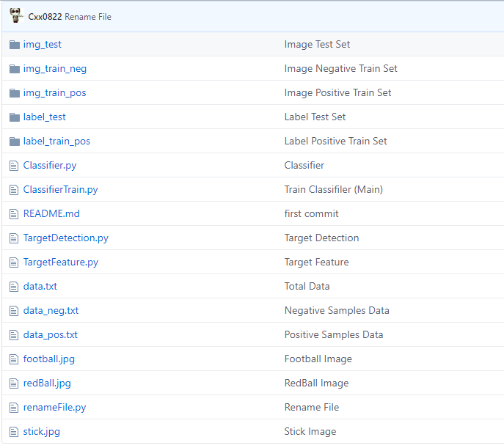Image resolution: width=504 pixels, height=448 pixels.
Task: Open the data_neg.txt file
Action: pyautogui.click(x=51, y=311)
